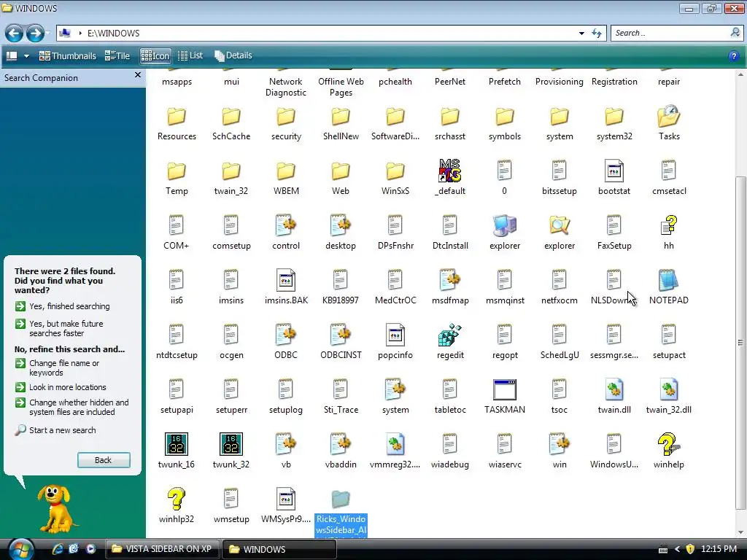
Task: Launch Internet Explorer from quick launch
Action: coord(58,548)
